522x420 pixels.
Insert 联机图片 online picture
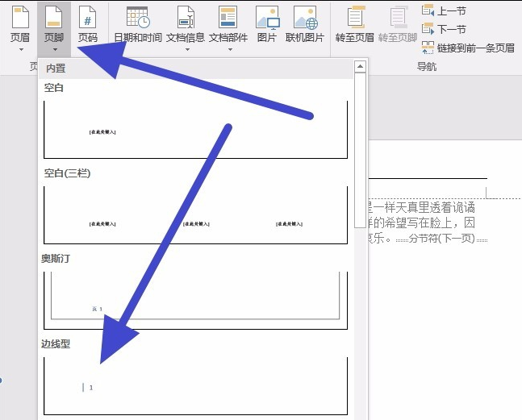point(305,25)
